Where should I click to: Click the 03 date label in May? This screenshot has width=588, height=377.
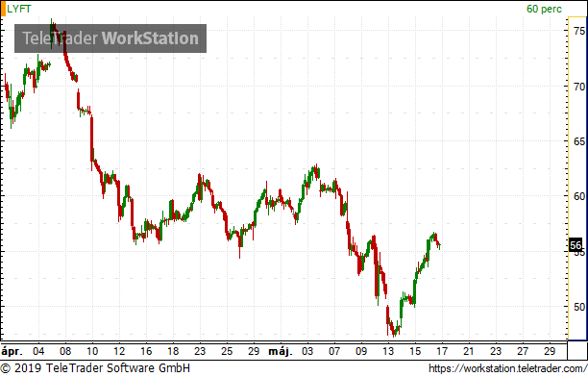pyautogui.click(x=307, y=351)
